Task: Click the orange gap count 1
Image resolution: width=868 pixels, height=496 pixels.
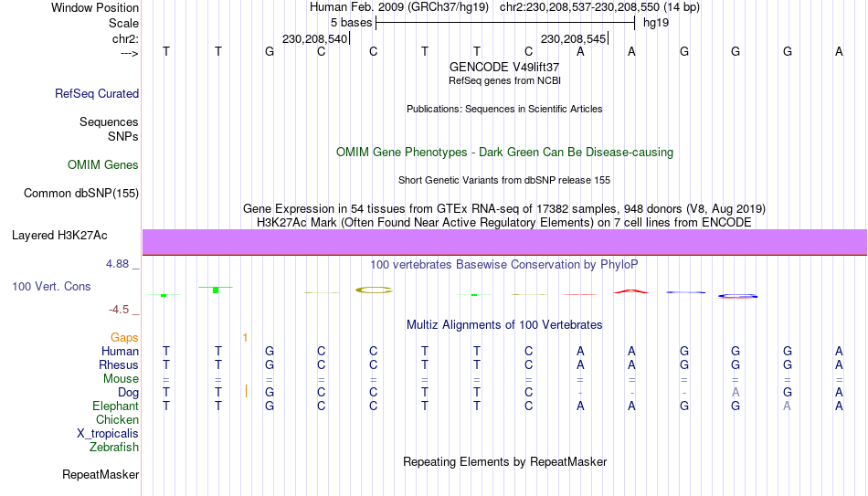Action: (245, 338)
